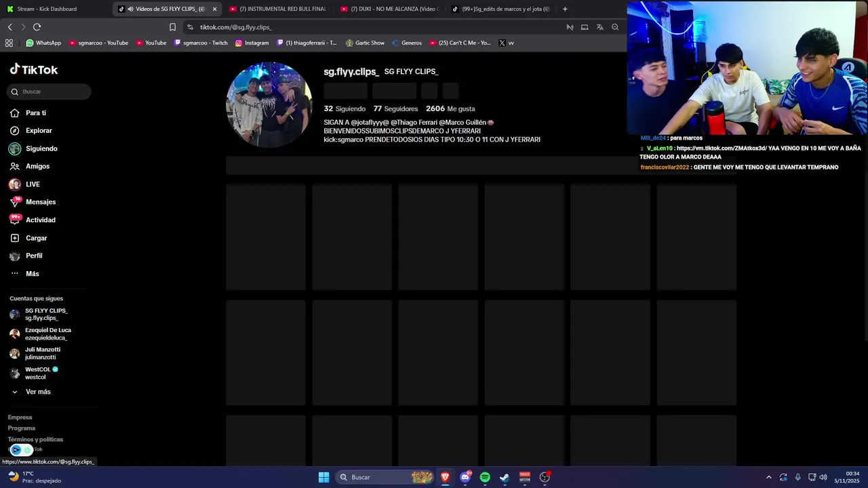Click the zoom magnifier icon in address bar
The height and width of the screenshot is (488, 868).
point(615,27)
